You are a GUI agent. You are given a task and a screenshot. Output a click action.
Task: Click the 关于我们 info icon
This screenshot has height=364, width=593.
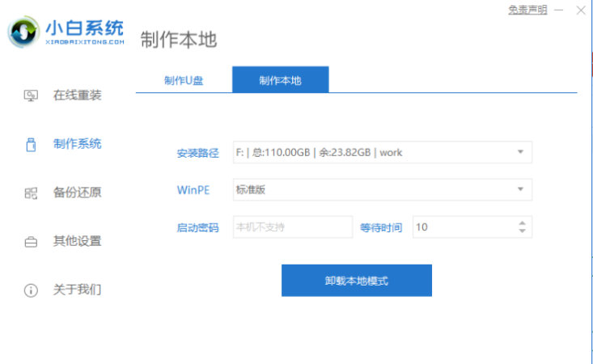31,290
